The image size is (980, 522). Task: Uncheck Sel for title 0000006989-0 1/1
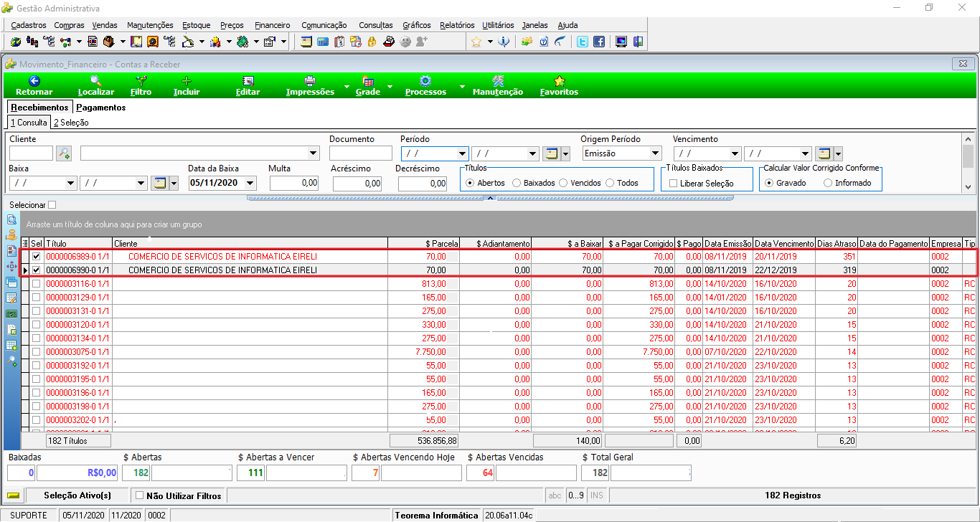(36, 257)
